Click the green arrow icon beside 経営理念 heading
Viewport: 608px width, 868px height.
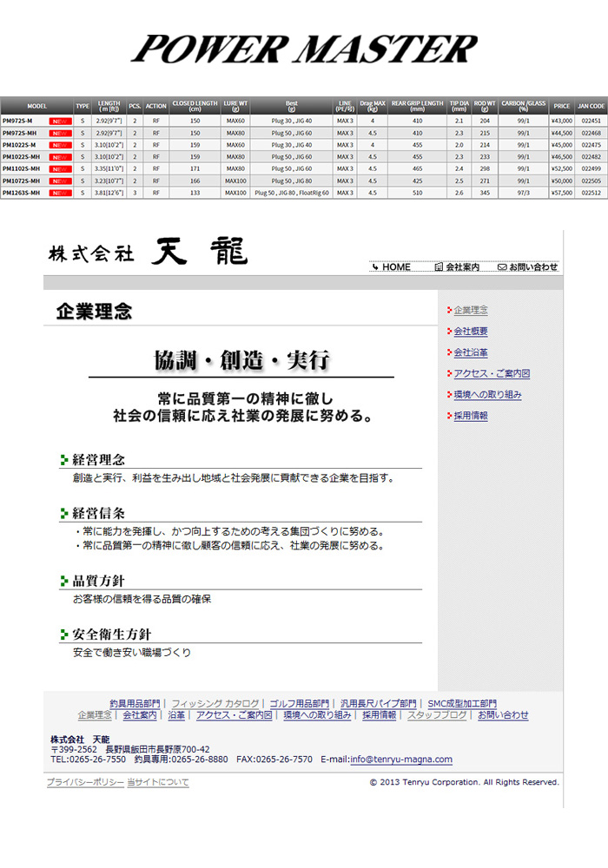(x=64, y=460)
